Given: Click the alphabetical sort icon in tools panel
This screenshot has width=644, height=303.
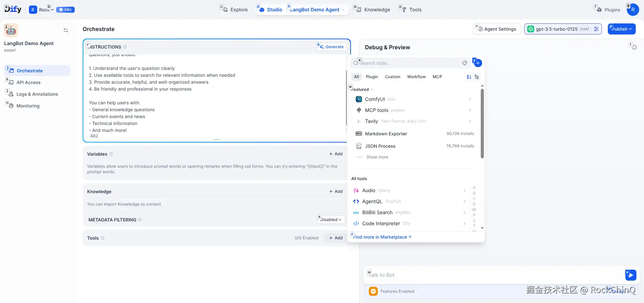Looking at the screenshot, I should click(x=469, y=77).
